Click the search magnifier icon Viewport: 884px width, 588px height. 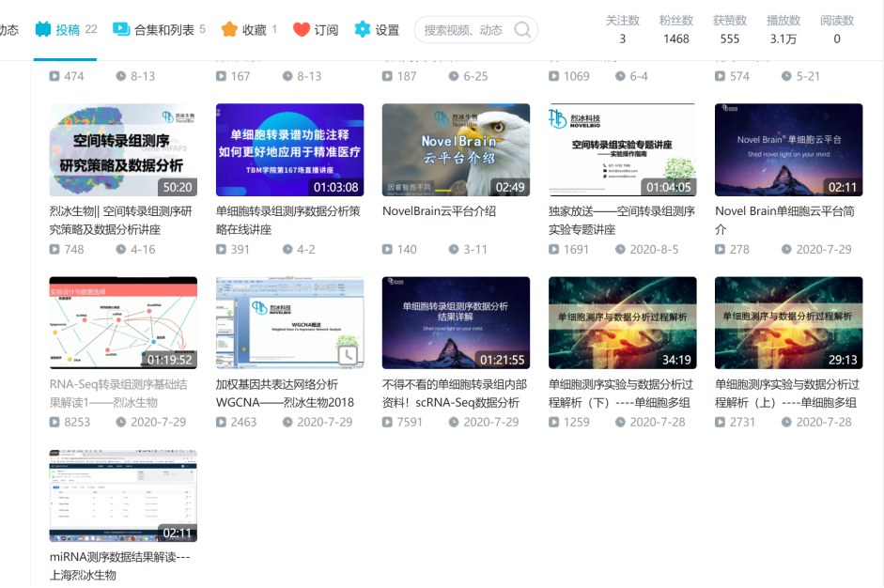(522, 30)
